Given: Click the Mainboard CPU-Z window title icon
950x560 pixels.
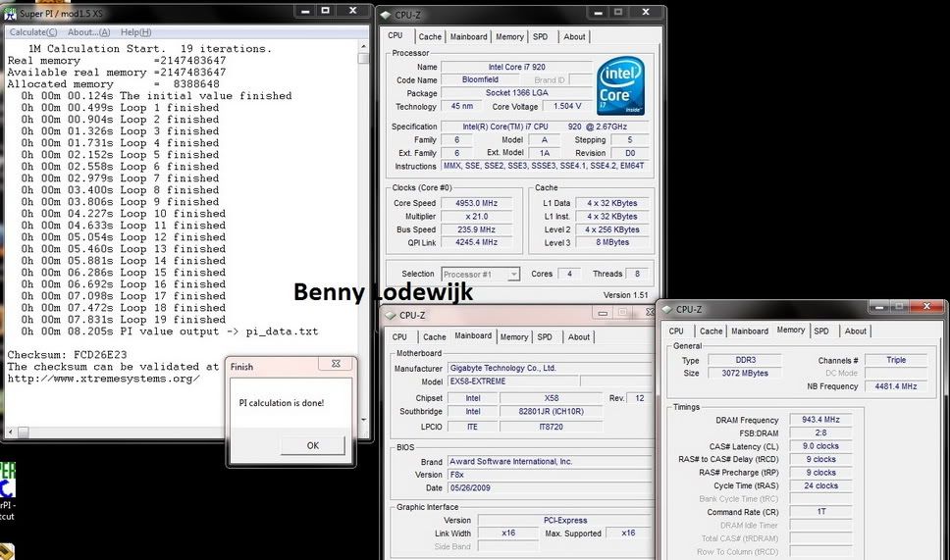Looking at the screenshot, I should coord(391,316).
